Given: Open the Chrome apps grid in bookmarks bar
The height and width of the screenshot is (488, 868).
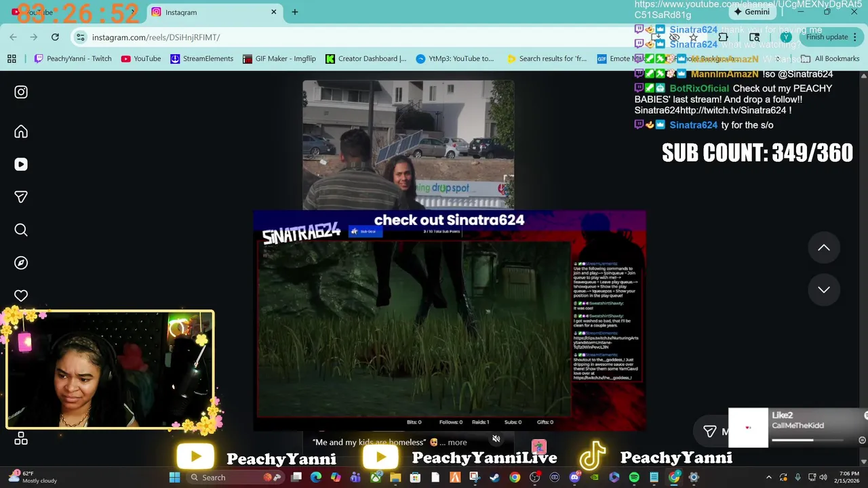Looking at the screenshot, I should pos(12,59).
